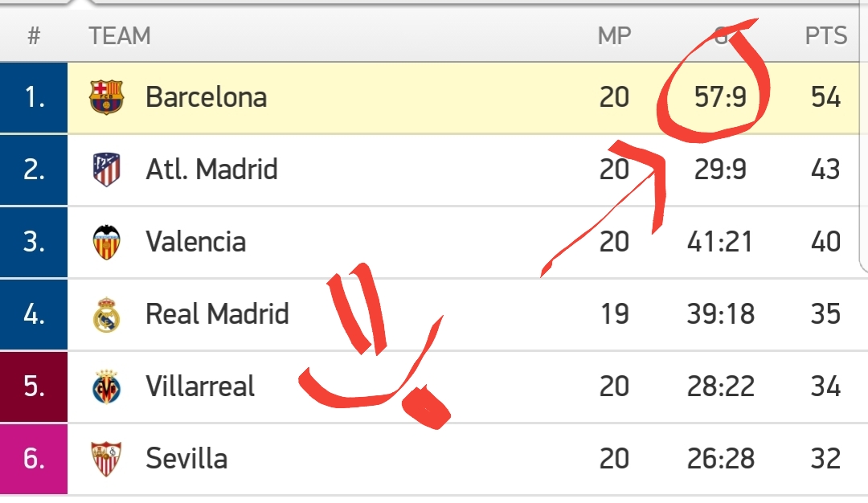The height and width of the screenshot is (503, 868).
Task: Click the Villarreal yellow crest icon
Action: click(106, 386)
